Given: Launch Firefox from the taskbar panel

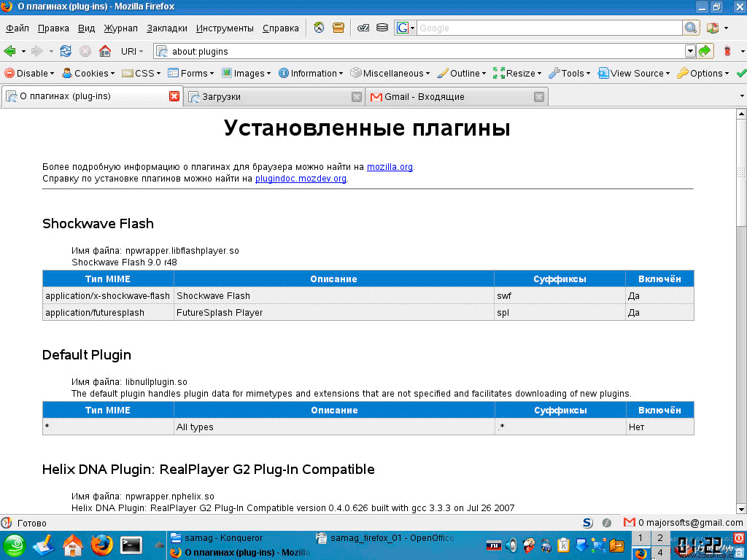Looking at the screenshot, I should point(102,545).
